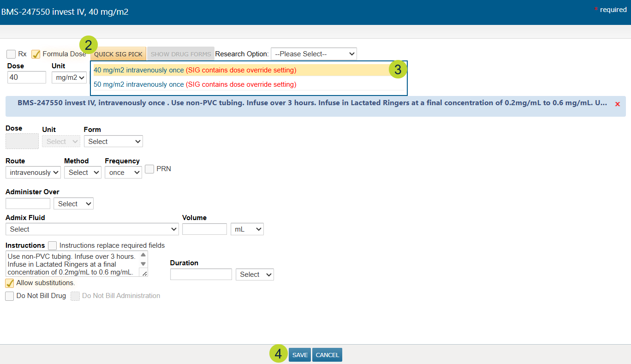Screen dimensions: 631x364
Task: Uncheck Allow substitutions
Action: click(10, 283)
